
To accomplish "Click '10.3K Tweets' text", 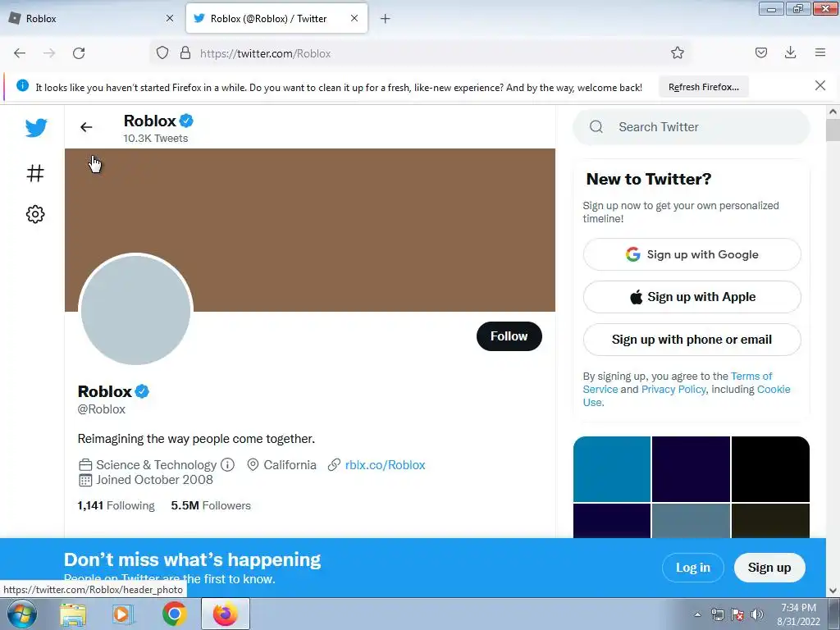I will pyautogui.click(x=155, y=138).
